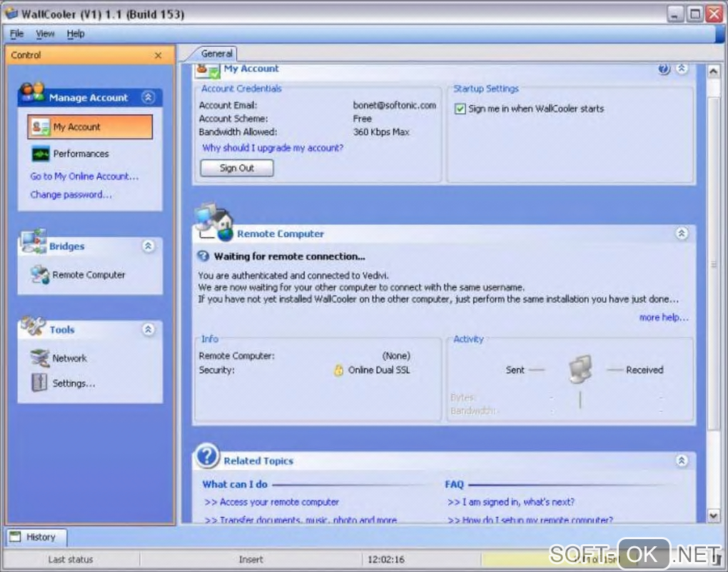Viewport: 728px width, 572px height.
Task: Click the History tab icon
Action: 15,537
